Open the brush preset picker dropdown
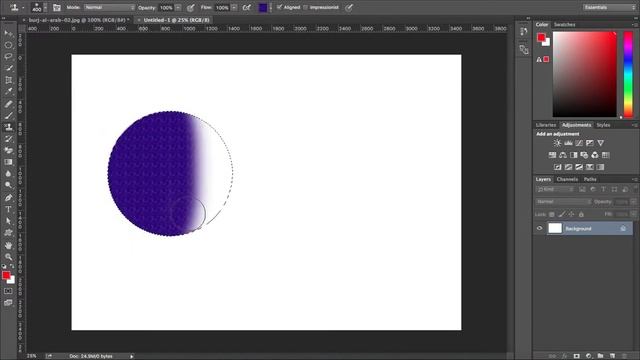 tap(45, 7)
